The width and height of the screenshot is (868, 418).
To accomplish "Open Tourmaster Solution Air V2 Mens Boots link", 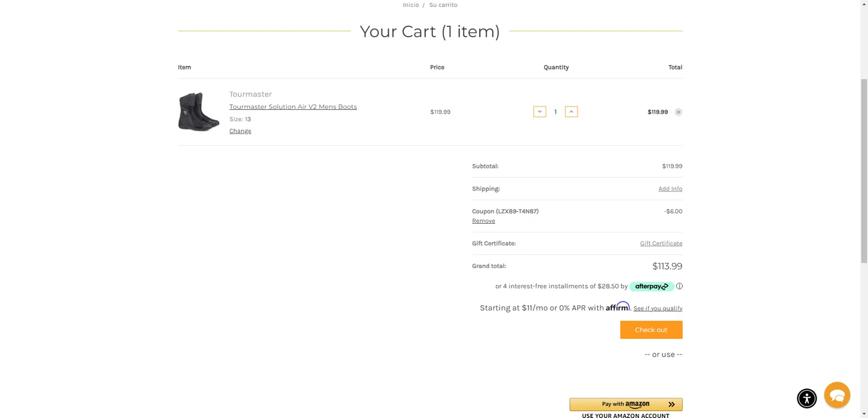I will click(x=293, y=107).
